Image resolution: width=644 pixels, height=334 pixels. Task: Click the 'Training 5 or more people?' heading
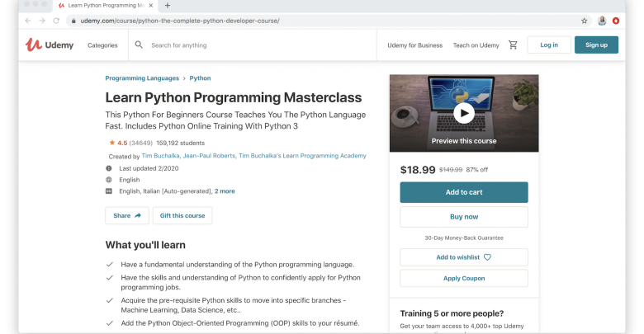tap(452, 313)
